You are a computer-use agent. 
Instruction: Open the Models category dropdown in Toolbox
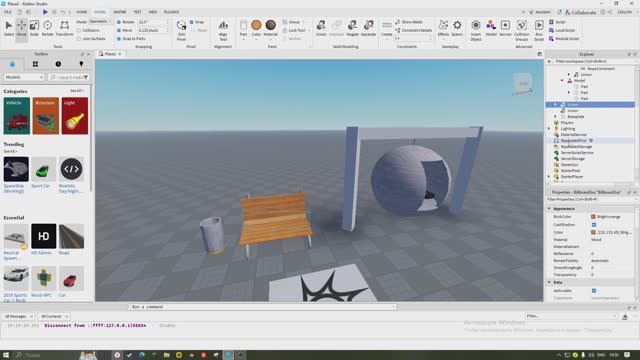24,77
